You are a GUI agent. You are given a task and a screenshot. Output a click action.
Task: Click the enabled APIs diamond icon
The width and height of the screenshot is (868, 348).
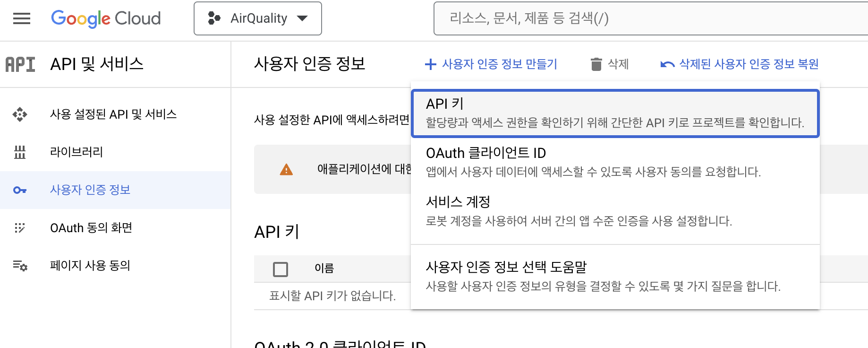pos(20,114)
